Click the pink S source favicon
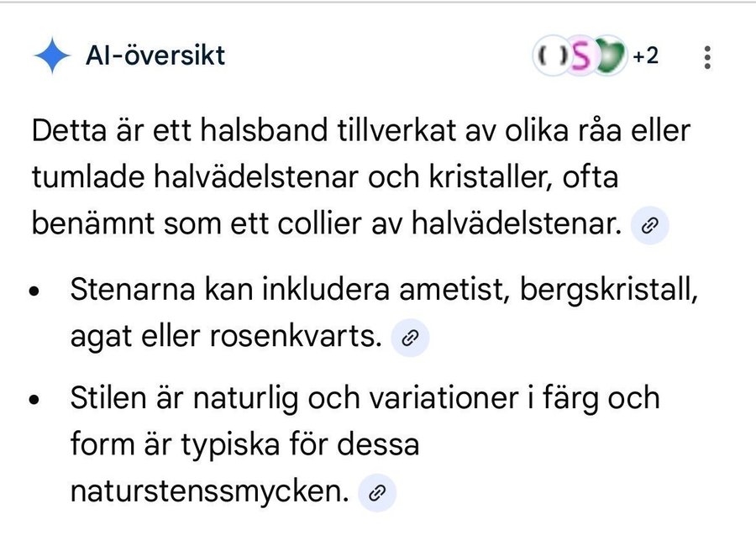 point(580,57)
